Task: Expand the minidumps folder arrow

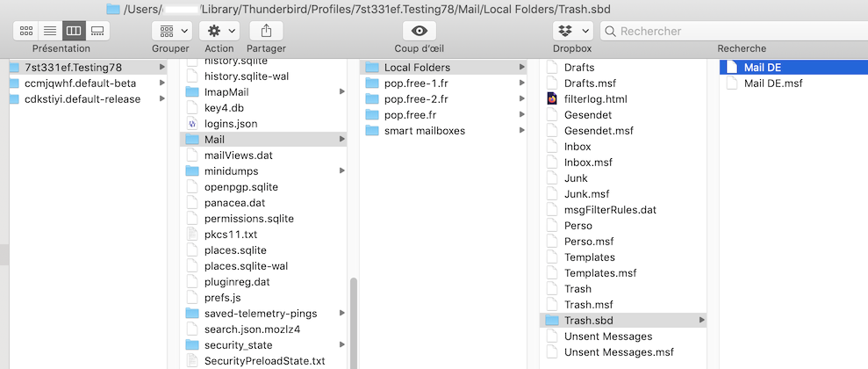Action: point(341,171)
